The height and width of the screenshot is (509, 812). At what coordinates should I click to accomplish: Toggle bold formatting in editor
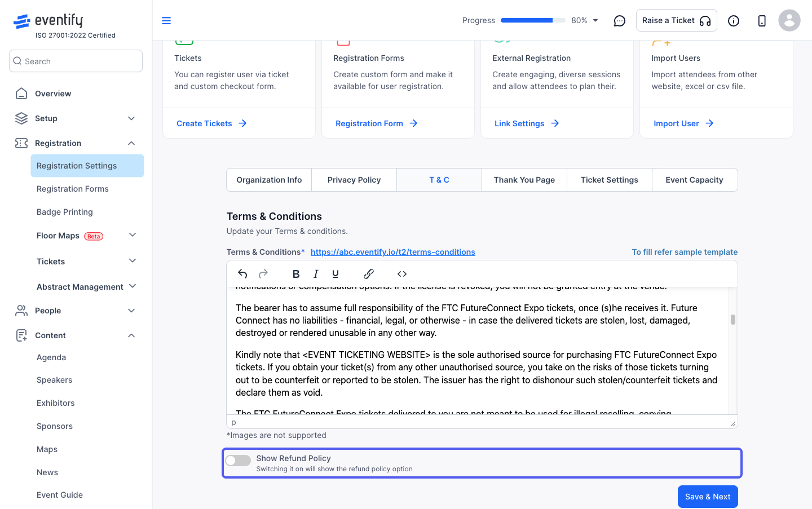296,274
